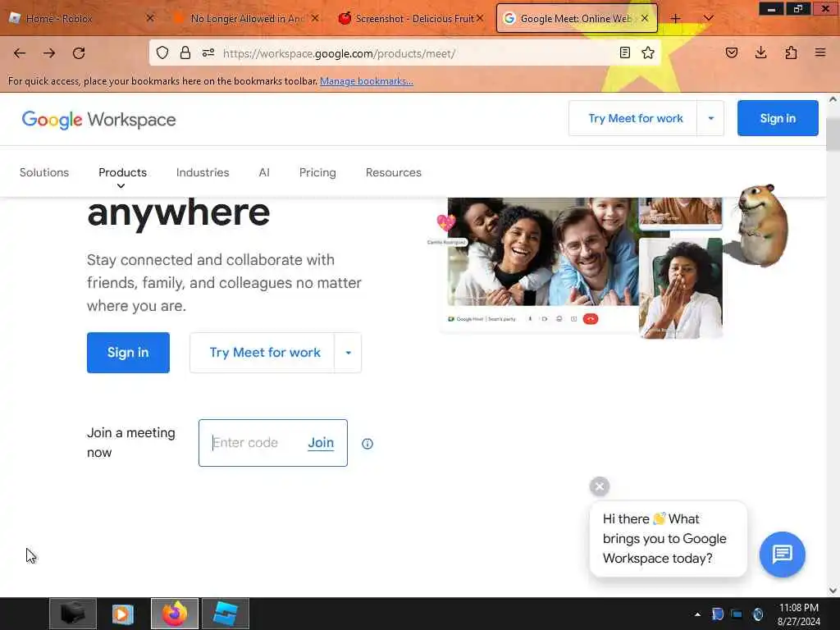Open the Firefox hamburger menu
840x630 pixels.
pyautogui.click(x=820, y=52)
